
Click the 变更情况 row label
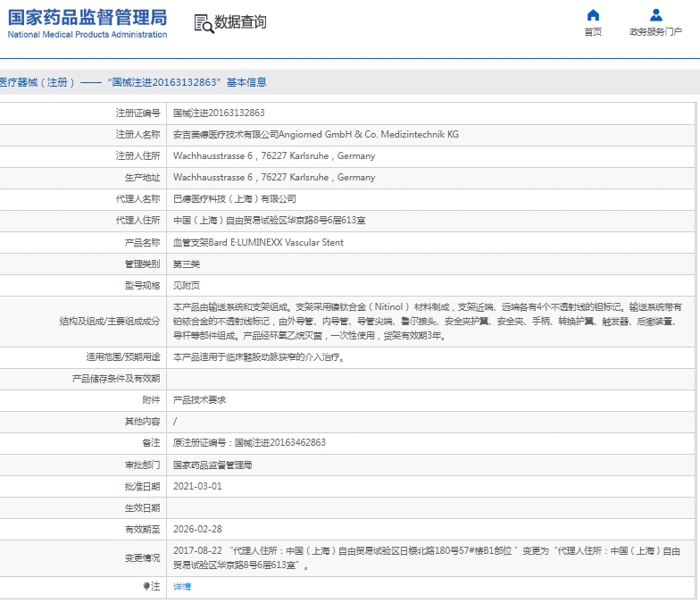click(143, 557)
